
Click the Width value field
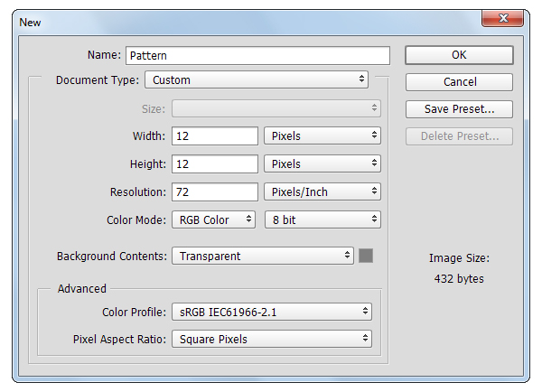215,136
